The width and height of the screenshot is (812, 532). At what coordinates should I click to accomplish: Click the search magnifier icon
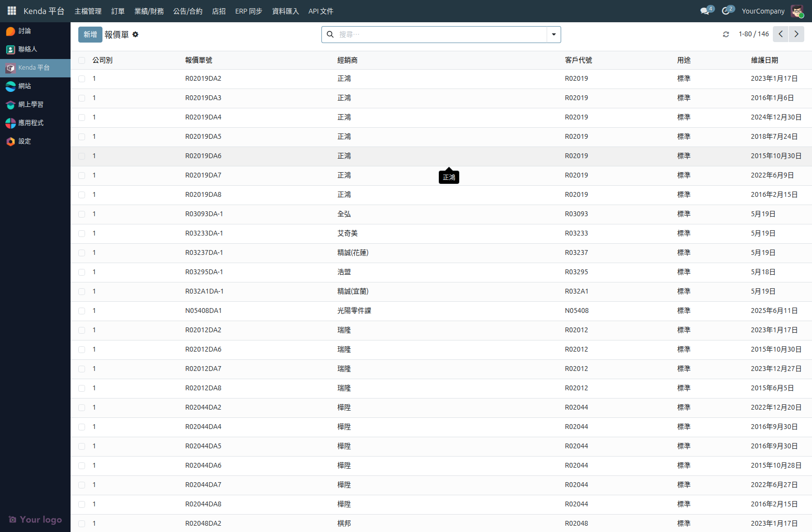tap(330, 34)
